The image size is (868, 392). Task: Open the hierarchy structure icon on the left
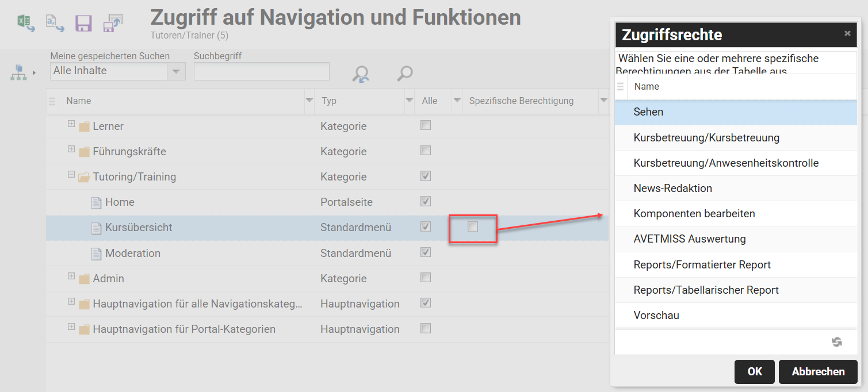pos(18,72)
